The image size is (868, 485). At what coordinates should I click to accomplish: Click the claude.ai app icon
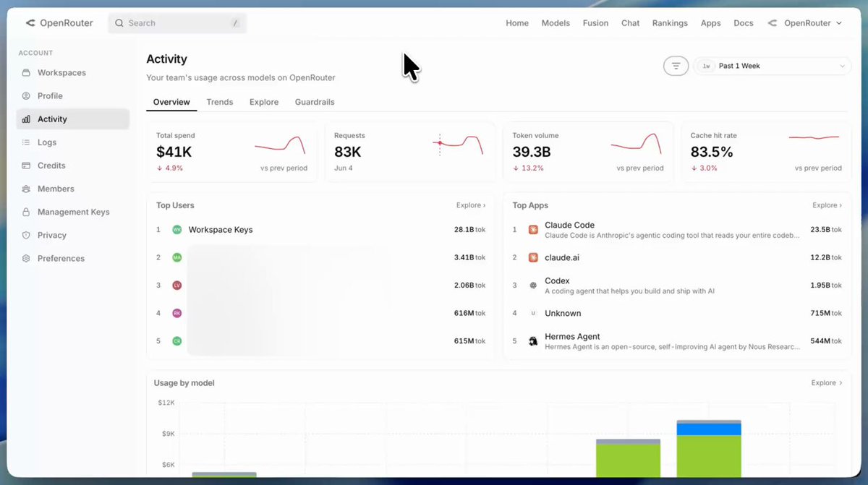click(x=533, y=257)
